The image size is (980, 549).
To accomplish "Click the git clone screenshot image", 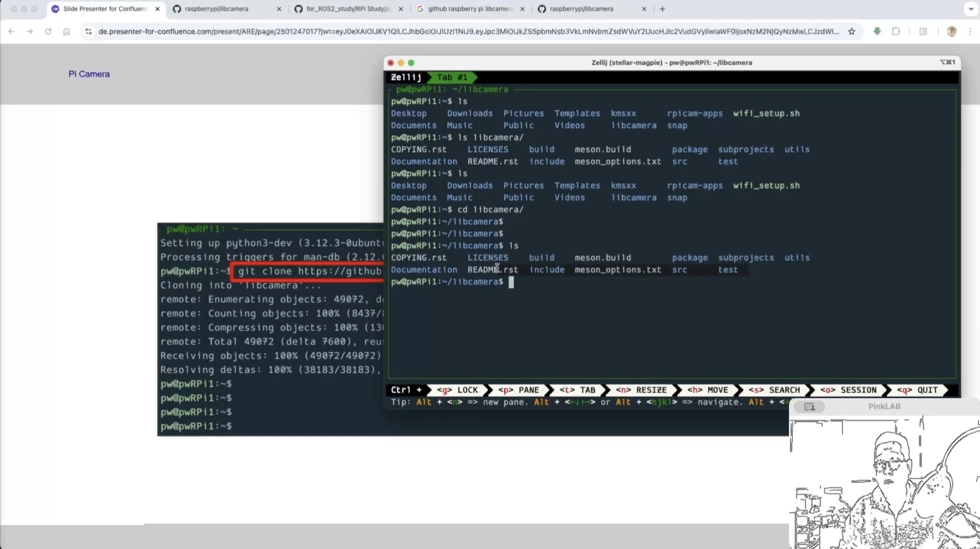I will click(x=270, y=329).
